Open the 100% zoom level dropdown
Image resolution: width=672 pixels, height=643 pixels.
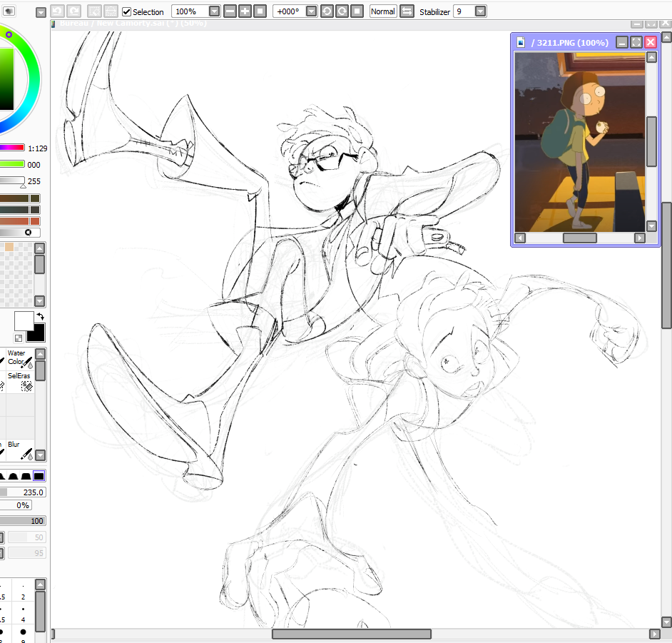click(214, 11)
